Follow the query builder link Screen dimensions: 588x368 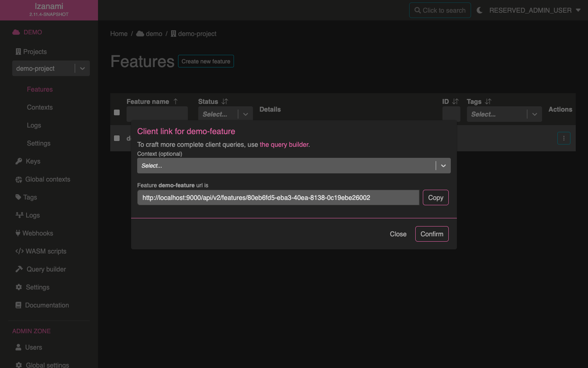tap(284, 144)
